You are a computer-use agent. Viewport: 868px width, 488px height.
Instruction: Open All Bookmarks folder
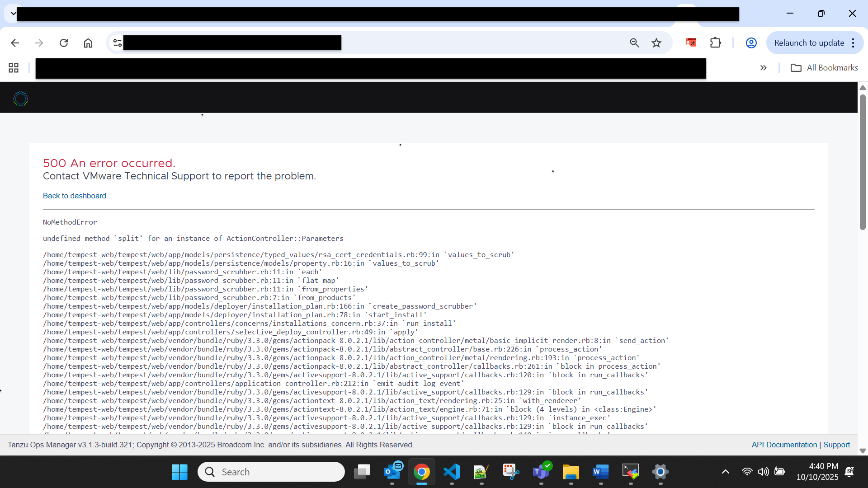[824, 68]
